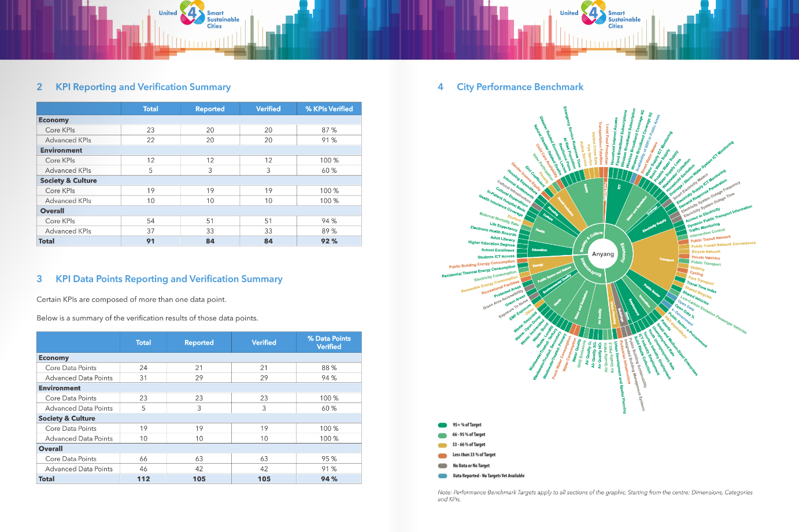
Task: Click the U4SSC logo on the left page
Action: coord(199,13)
